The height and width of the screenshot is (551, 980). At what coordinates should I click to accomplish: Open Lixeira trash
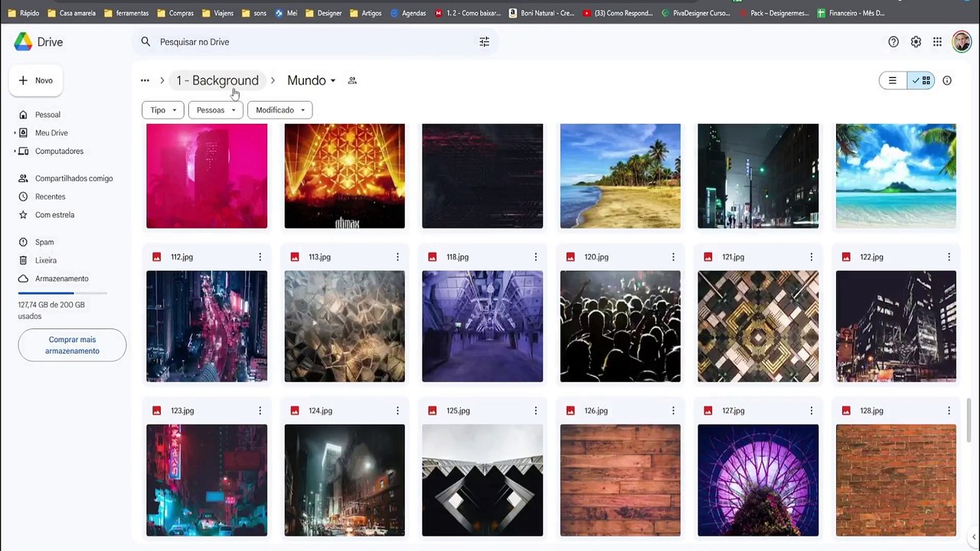click(x=46, y=260)
